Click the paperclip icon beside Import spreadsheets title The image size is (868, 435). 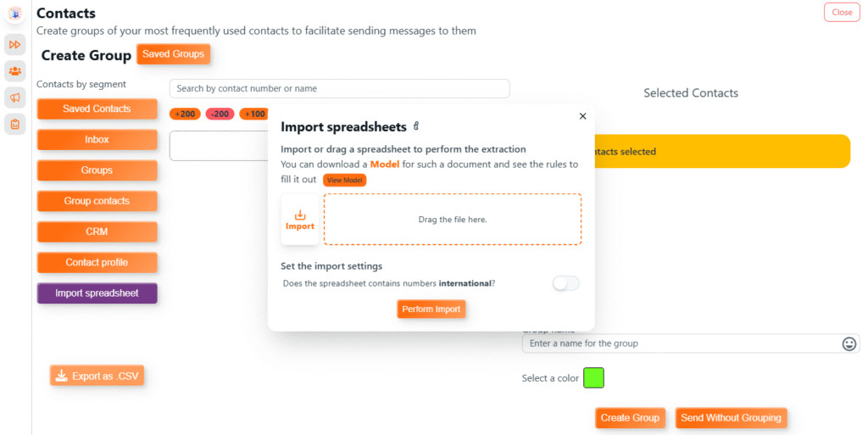[x=416, y=127]
